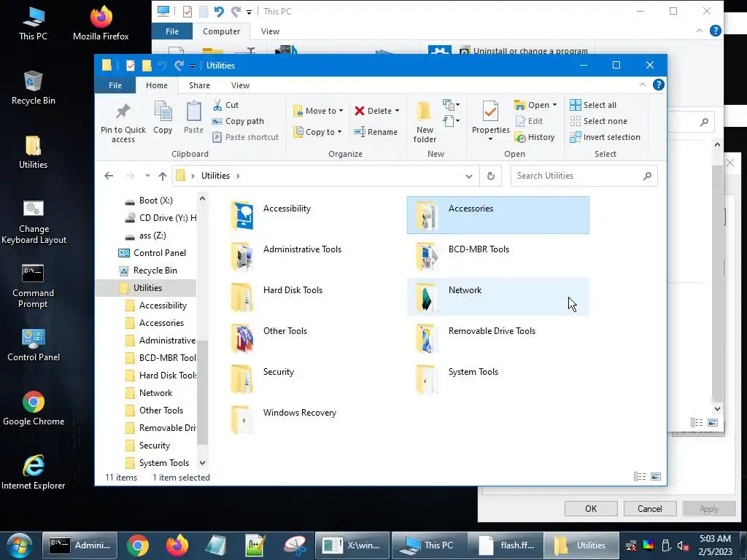Switch to the Share ribbon tab
747x560 pixels.
199,85
